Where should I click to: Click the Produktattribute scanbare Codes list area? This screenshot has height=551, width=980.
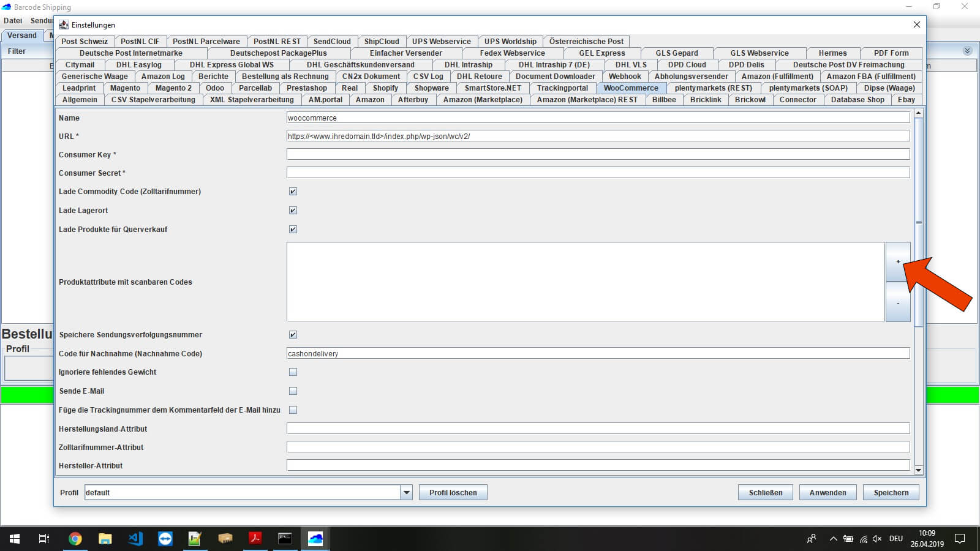586,282
